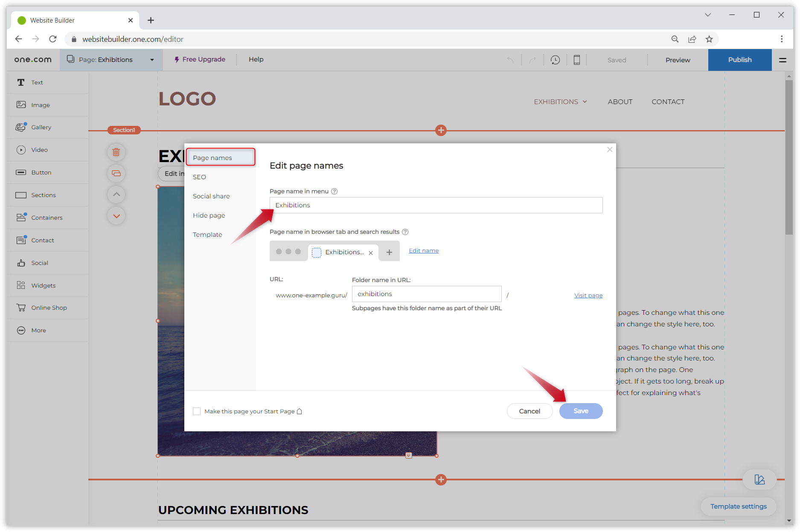The width and height of the screenshot is (800, 532).
Task: Open help for Page name in menu
Action: [335, 191]
